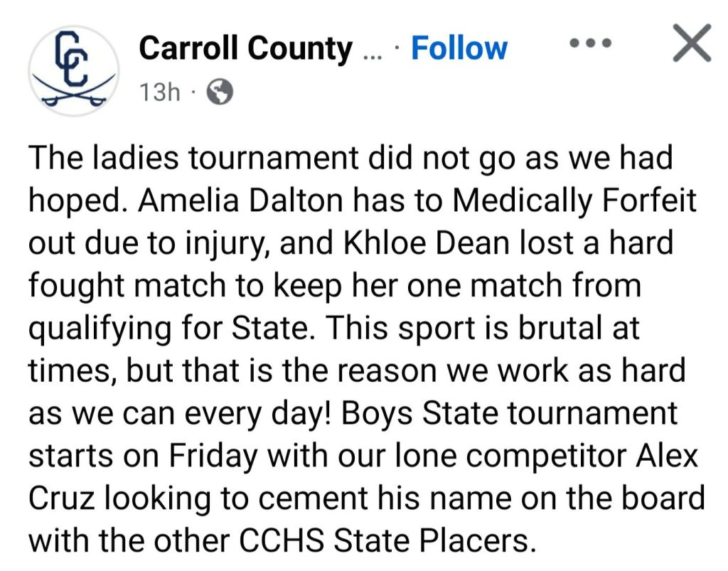Follow the Carroll County page
Screen dimensions: 728x571
[x=459, y=48]
